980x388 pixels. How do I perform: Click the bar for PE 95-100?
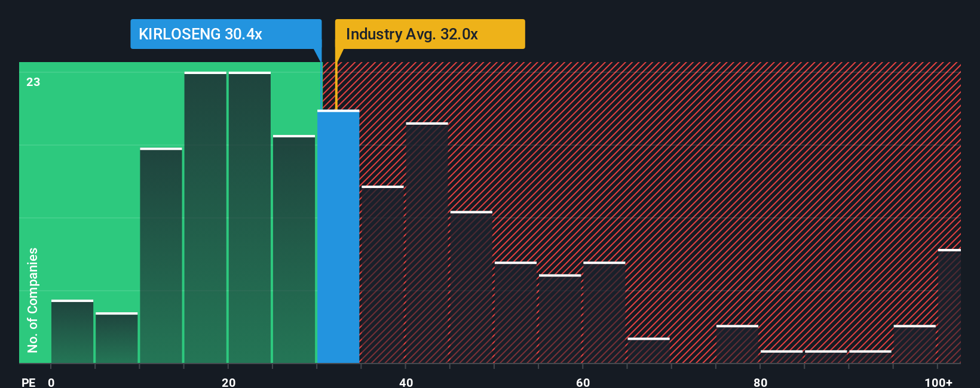pos(915,344)
